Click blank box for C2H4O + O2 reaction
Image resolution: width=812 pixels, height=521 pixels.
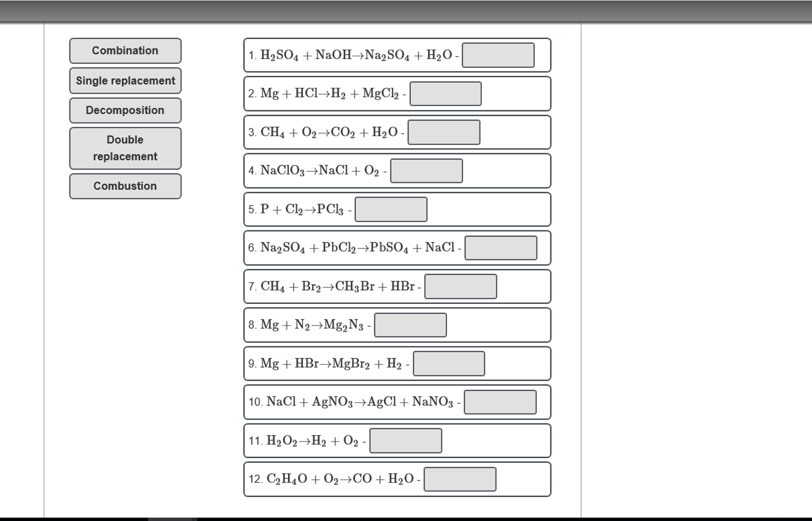460,479
